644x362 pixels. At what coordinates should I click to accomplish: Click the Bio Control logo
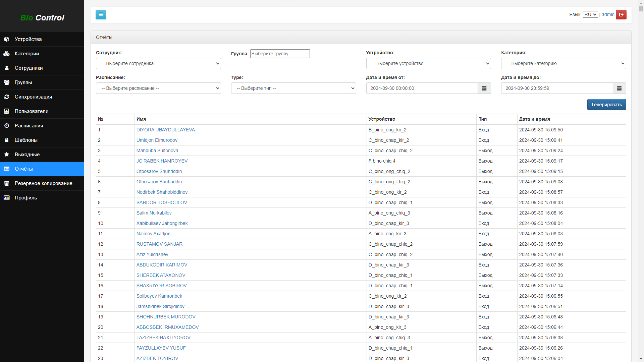click(x=42, y=17)
